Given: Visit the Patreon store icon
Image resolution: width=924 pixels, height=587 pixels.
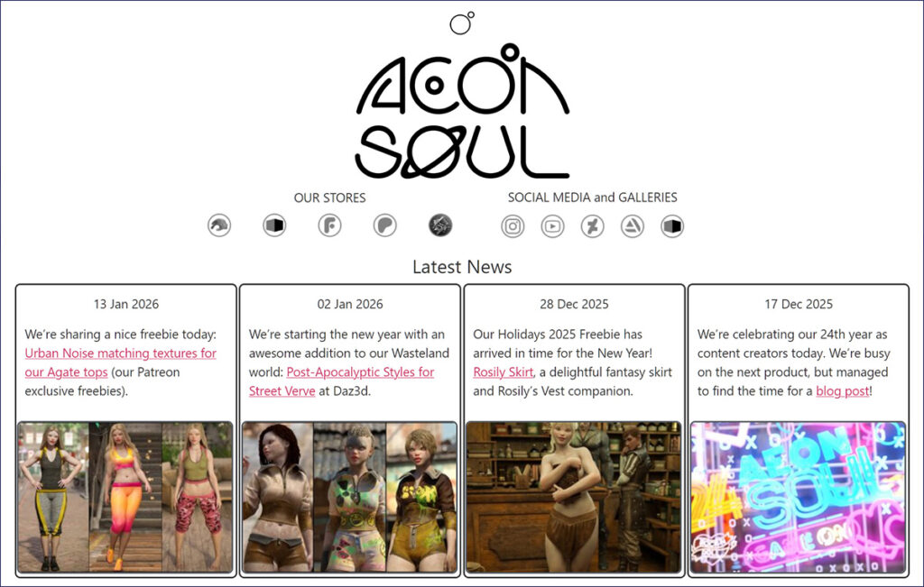Looking at the screenshot, I should [x=385, y=225].
